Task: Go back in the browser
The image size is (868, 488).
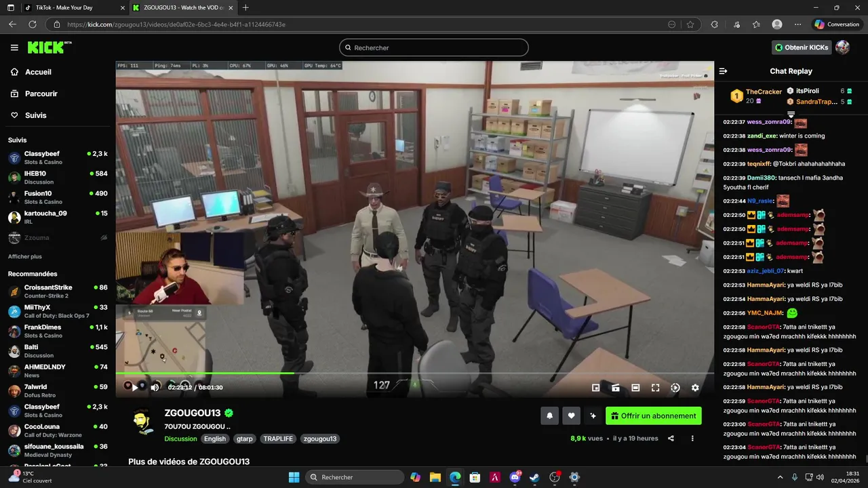Action: (12, 24)
